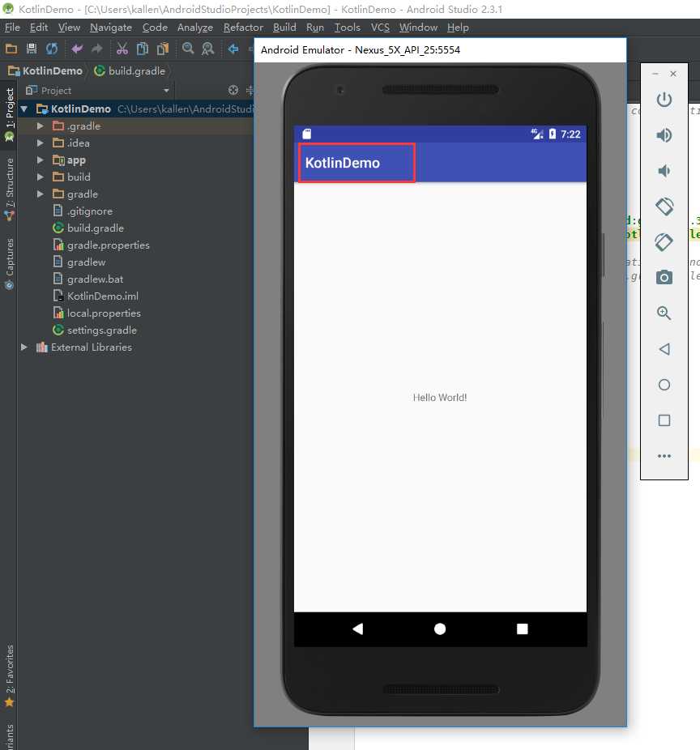Select KotlinDemo.iml in project tree

point(102,296)
